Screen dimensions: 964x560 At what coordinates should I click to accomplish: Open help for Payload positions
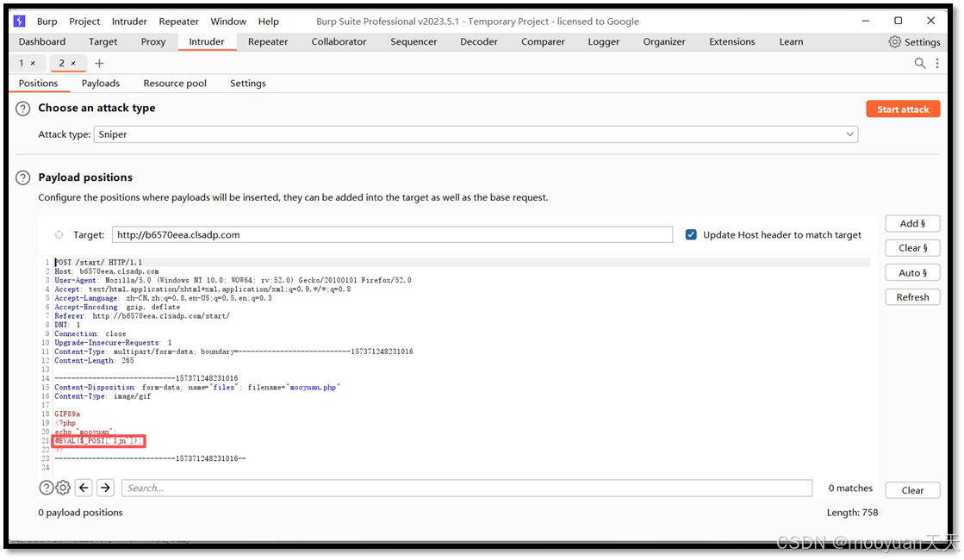click(22, 177)
